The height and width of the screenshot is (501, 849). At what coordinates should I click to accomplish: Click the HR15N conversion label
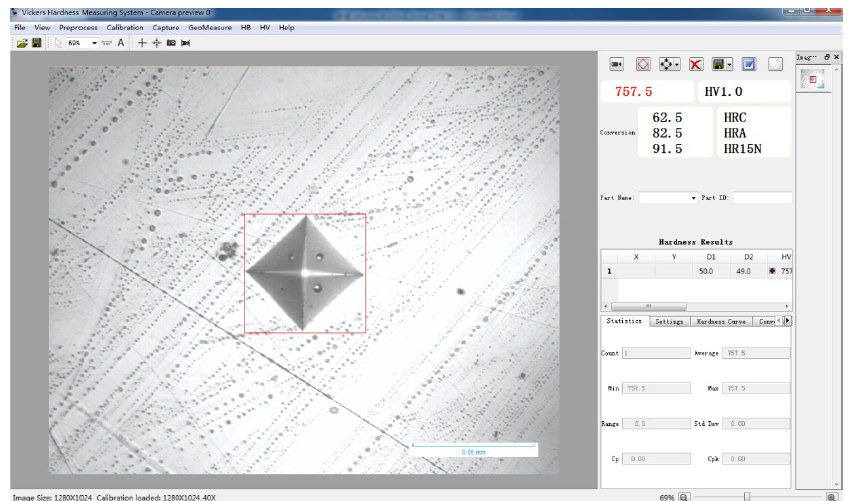[742, 149]
